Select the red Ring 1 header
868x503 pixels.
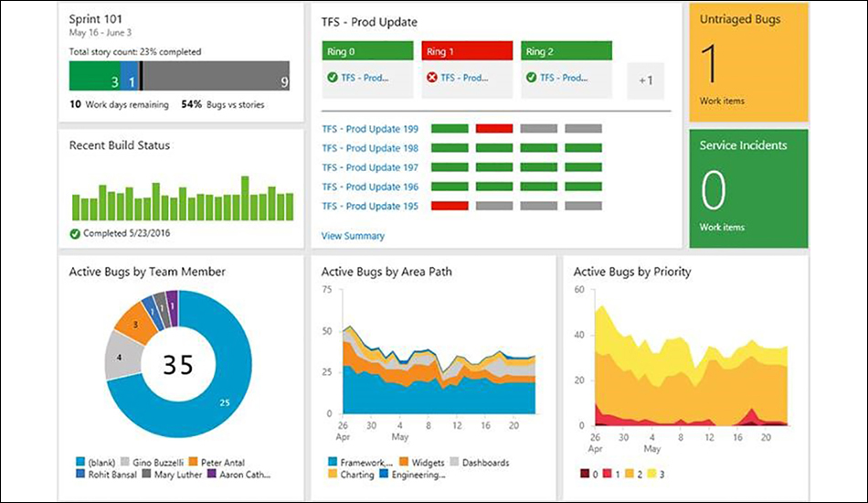pos(467,51)
